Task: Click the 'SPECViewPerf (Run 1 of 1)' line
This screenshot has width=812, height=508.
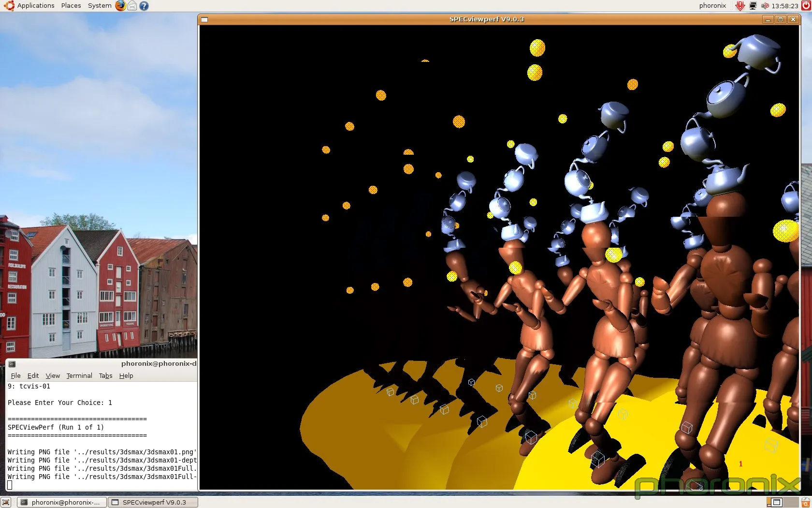Action: pyautogui.click(x=56, y=427)
